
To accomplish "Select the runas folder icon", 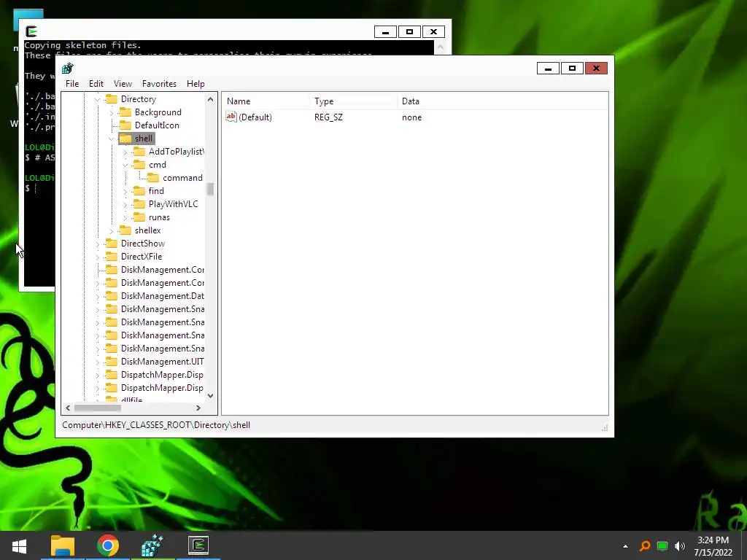I will point(139,217).
